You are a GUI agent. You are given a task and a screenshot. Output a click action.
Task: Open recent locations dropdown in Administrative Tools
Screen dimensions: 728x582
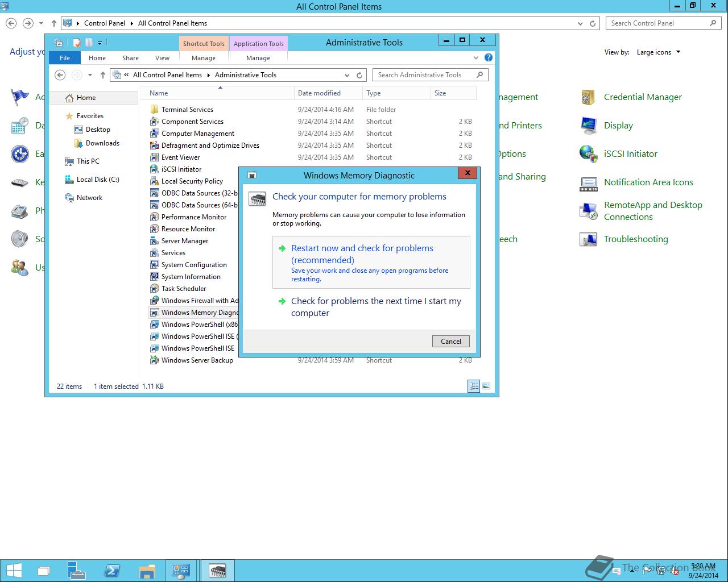(90, 75)
